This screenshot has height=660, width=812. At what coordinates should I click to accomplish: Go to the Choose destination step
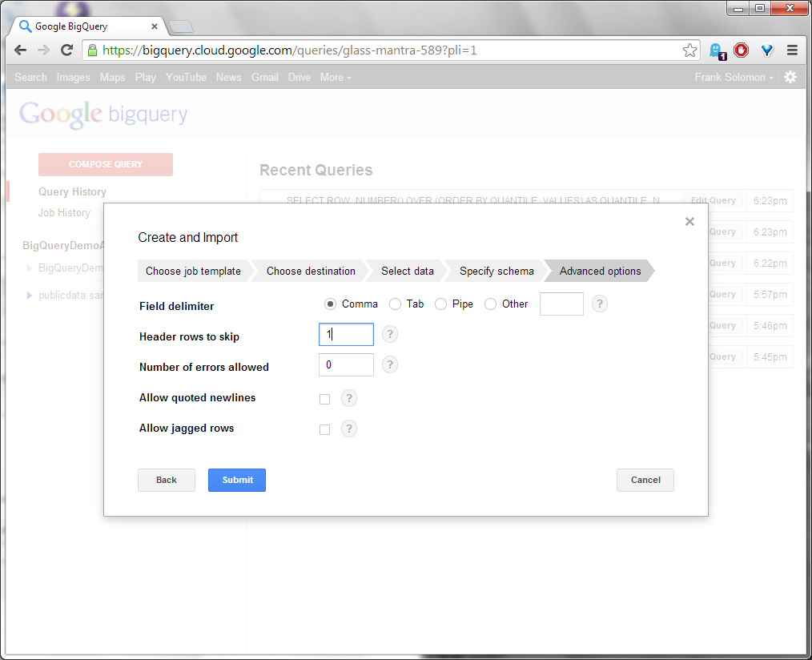(311, 271)
